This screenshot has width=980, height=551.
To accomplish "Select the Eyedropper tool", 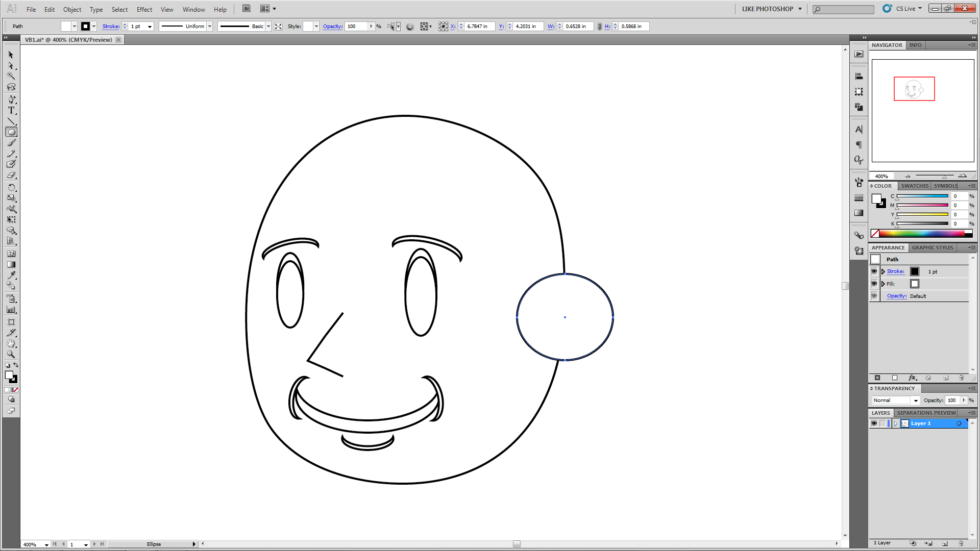I will pyautogui.click(x=11, y=275).
